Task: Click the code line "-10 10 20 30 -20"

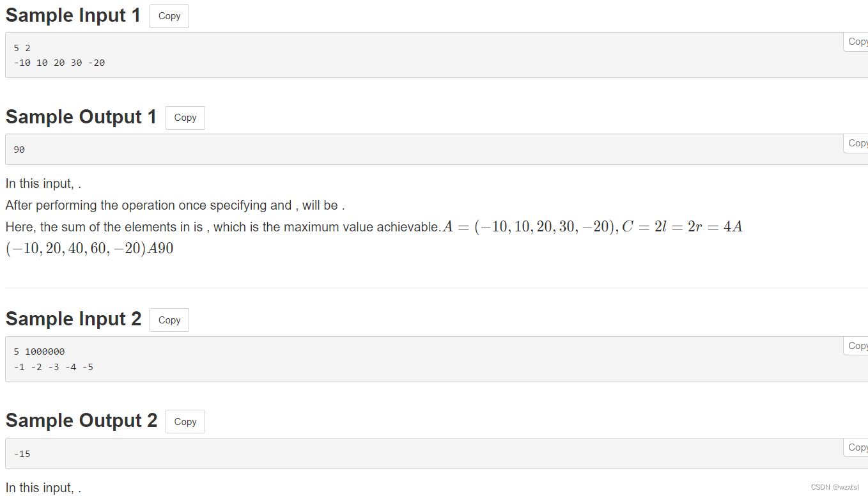Action: 59,63
